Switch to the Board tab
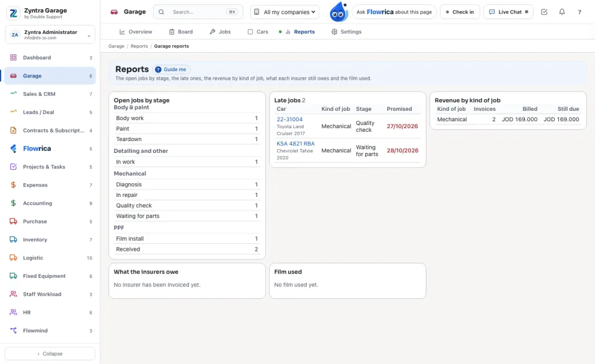The width and height of the screenshot is (595, 364). pyautogui.click(x=180, y=32)
